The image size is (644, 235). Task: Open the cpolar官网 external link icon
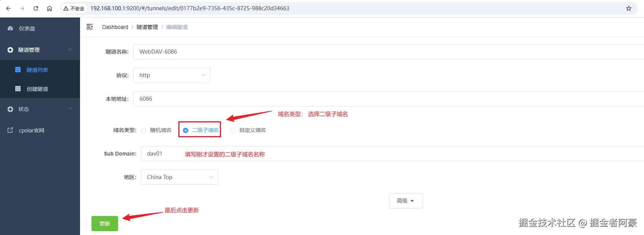click(x=10, y=130)
